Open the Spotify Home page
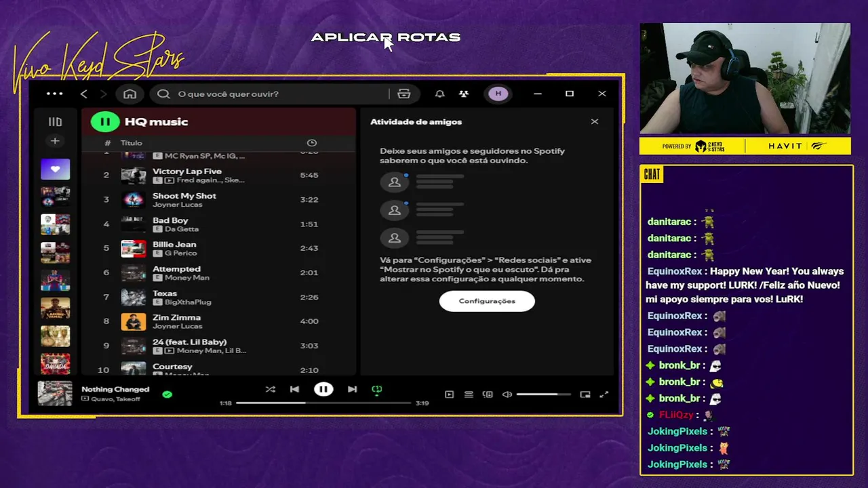868x488 pixels. click(130, 94)
